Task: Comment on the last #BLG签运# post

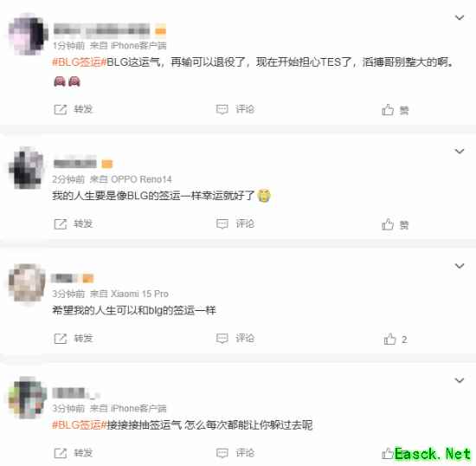Action: click(x=235, y=453)
